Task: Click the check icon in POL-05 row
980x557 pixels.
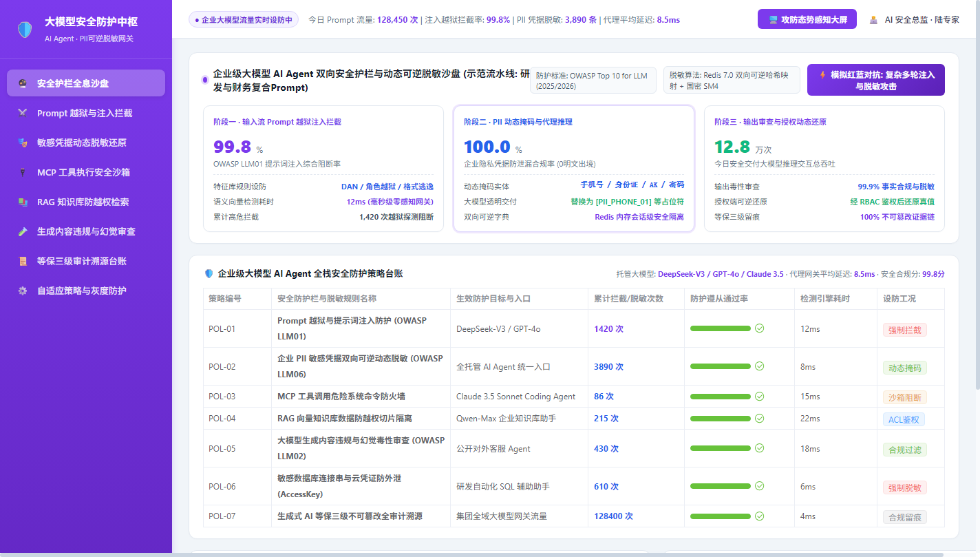Action: tap(760, 448)
